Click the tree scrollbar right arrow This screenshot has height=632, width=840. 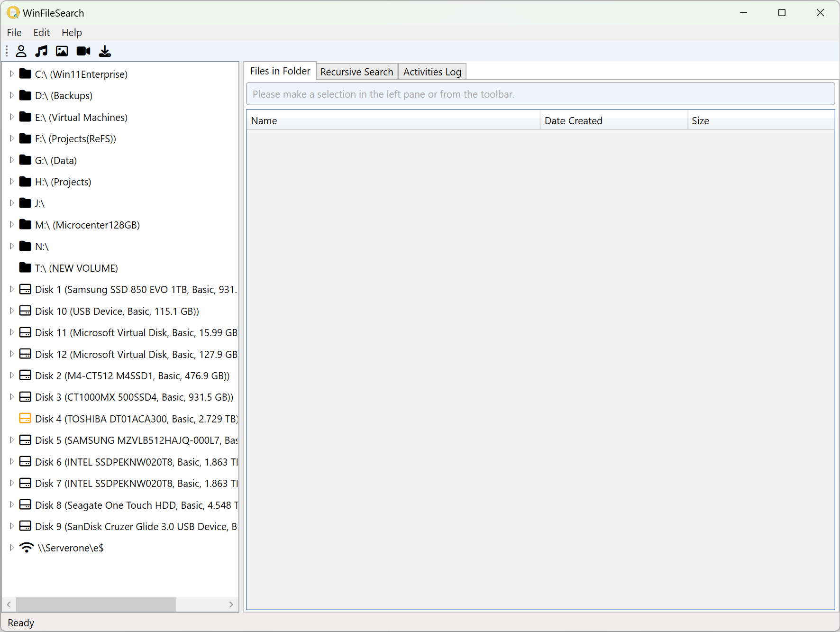click(231, 605)
